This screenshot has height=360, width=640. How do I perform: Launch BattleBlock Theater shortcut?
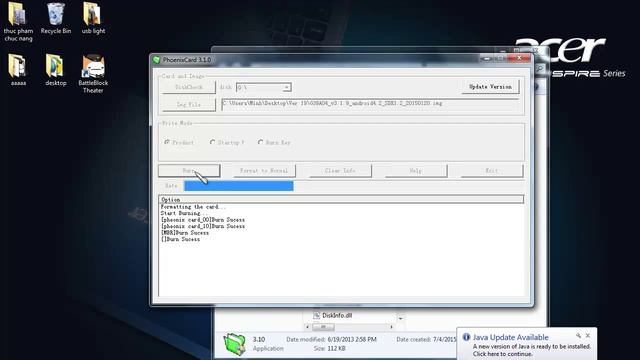point(93,74)
